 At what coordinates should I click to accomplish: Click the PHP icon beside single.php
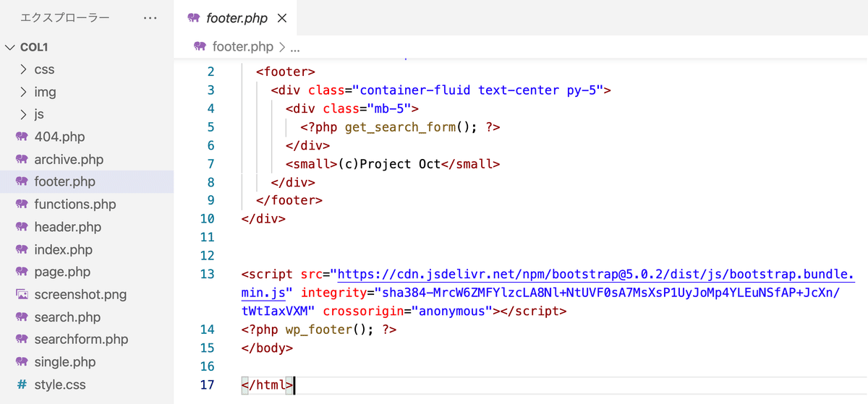[x=22, y=362]
